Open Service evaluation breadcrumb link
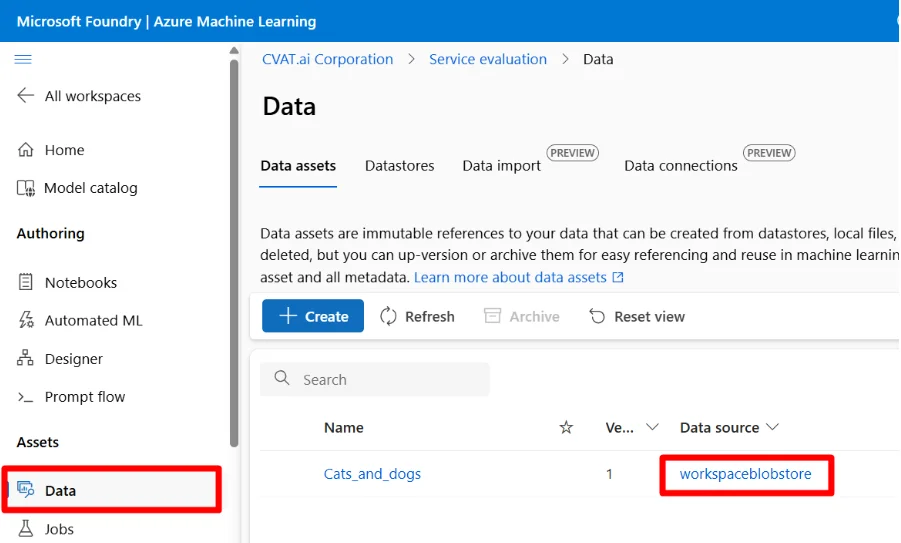 click(488, 59)
